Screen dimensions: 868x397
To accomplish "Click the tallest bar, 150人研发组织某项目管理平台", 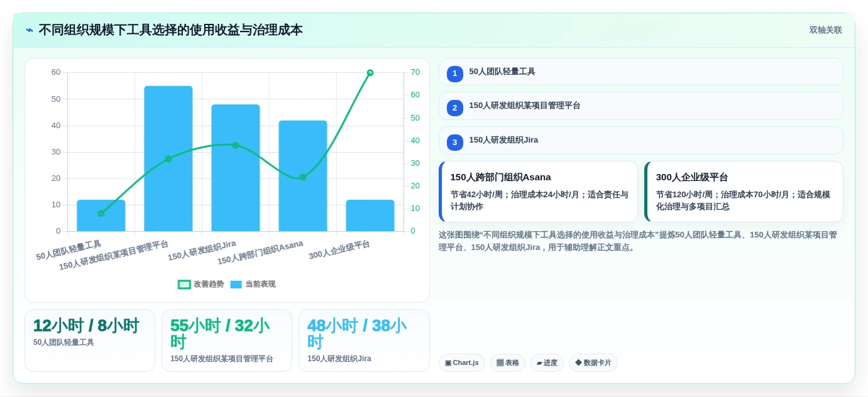I will click(168, 158).
